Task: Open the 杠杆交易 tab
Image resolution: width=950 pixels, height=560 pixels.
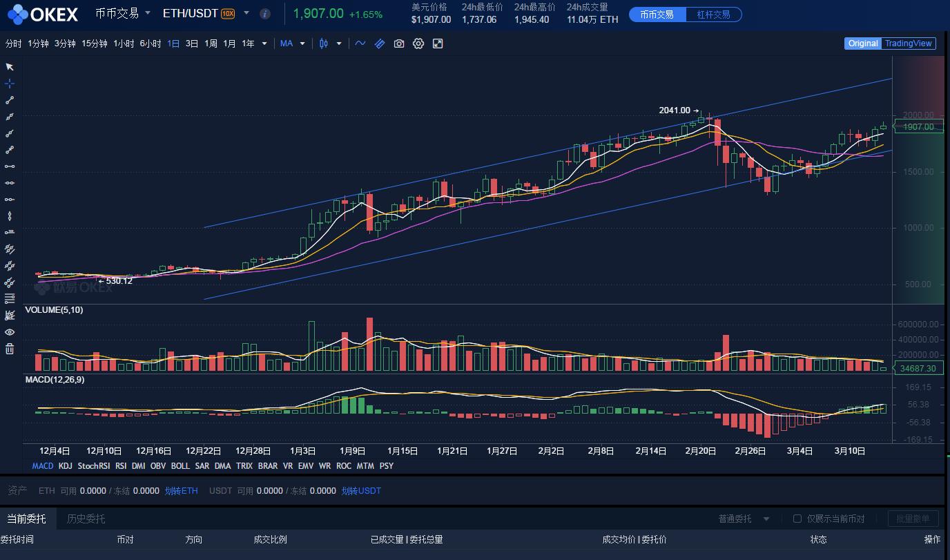Action: tap(713, 13)
